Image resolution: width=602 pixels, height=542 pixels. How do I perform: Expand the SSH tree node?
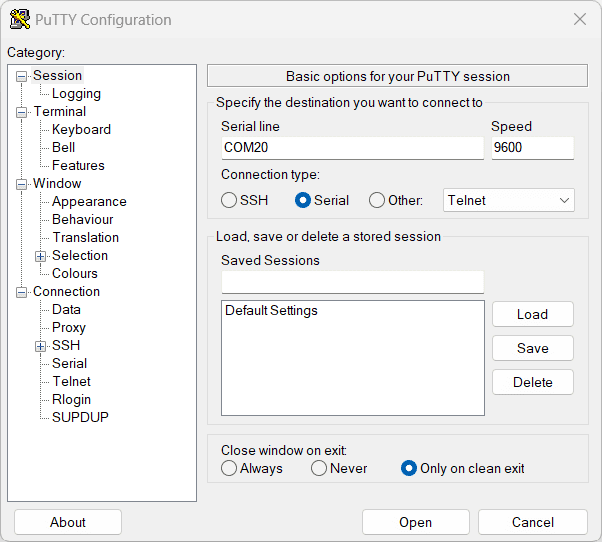point(41,346)
